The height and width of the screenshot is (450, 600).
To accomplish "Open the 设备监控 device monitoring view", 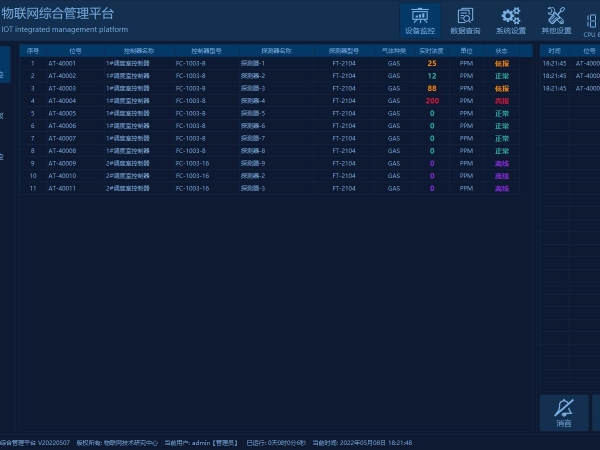I will pos(420,20).
